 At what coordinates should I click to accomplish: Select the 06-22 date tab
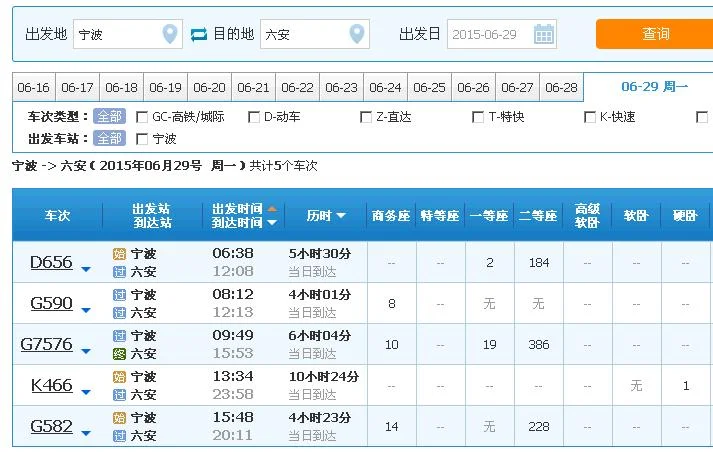297,87
